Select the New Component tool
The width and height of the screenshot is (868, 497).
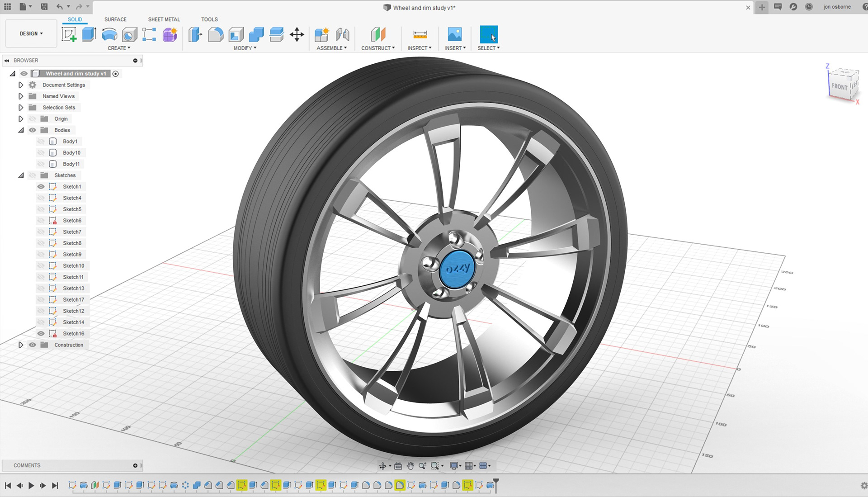click(x=322, y=34)
